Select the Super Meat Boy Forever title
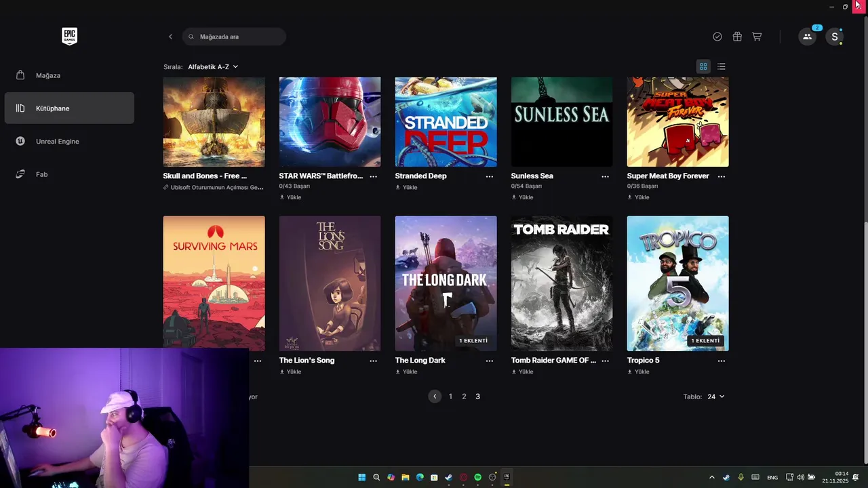The width and height of the screenshot is (868, 488). 668,176
